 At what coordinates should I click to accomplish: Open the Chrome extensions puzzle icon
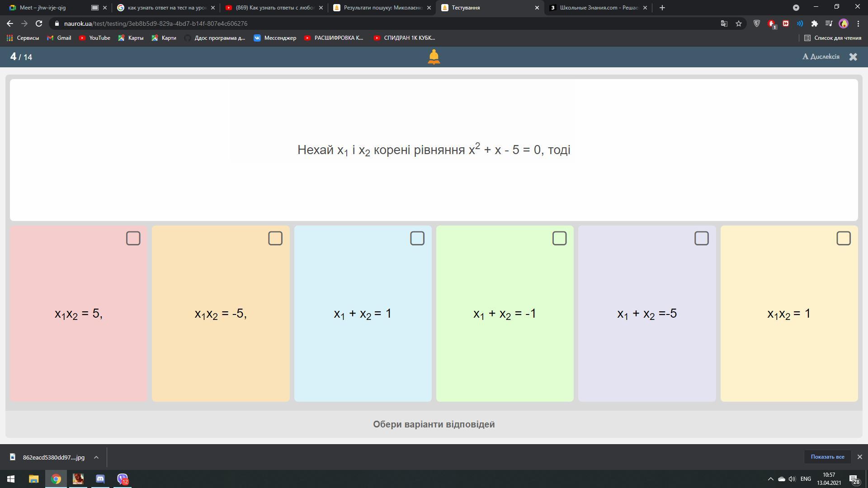(x=814, y=23)
